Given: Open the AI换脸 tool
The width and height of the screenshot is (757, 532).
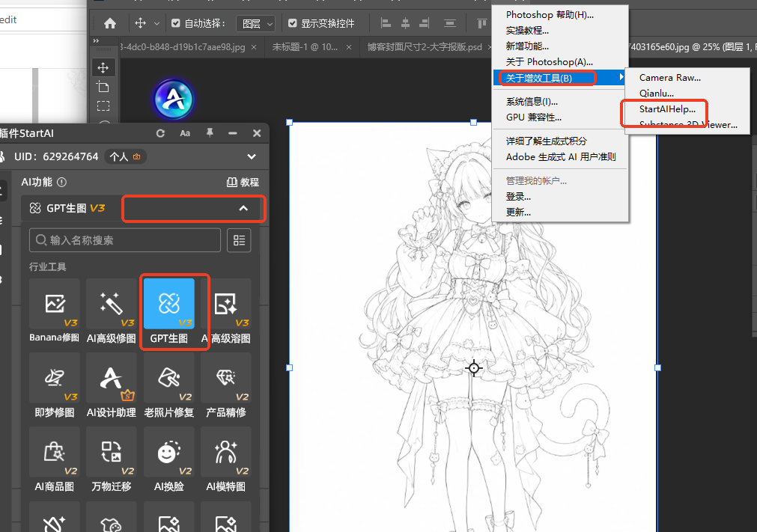Looking at the screenshot, I should click(x=169, y=459).
